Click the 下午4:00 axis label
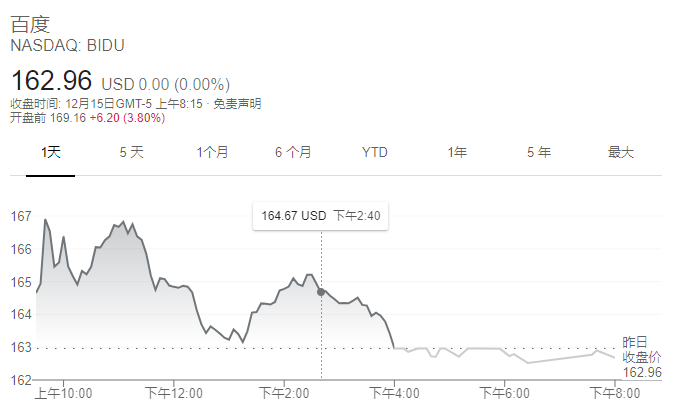The height and width of the screenshot is (415, 686). tap(395, 393)
